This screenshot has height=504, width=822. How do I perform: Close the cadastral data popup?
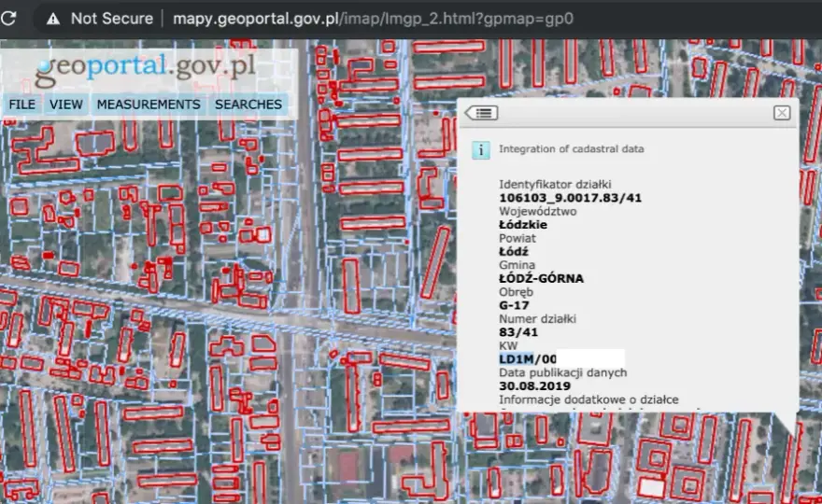782,113
